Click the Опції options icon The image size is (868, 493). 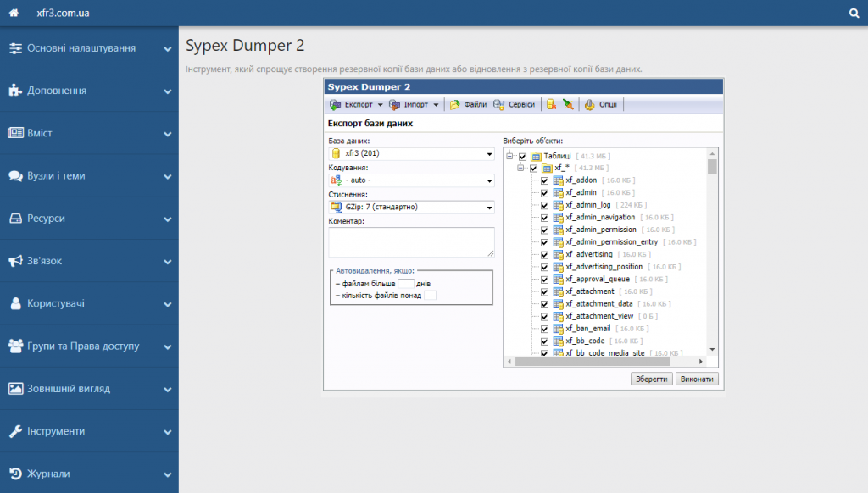[x=589, y=105]
